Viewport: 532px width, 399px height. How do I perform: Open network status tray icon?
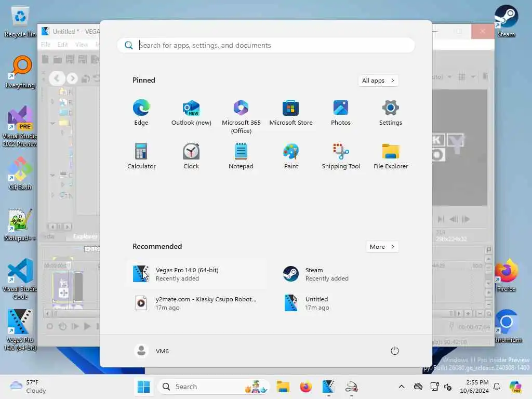[x=434, y=387]
